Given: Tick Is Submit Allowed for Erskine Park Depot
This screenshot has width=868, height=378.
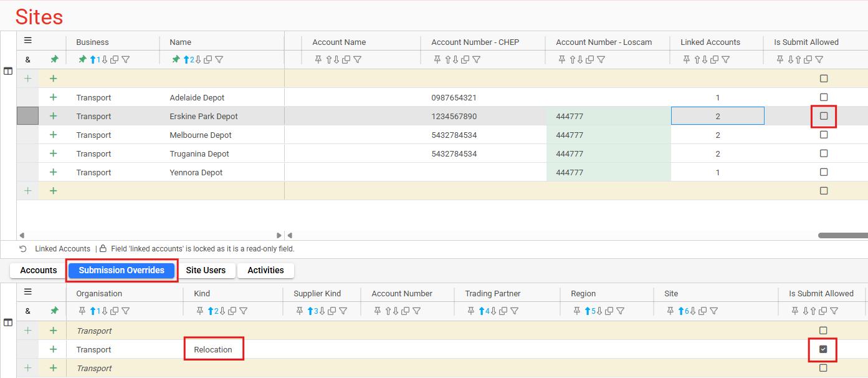Looking at the screenshot, I should [824, 116].
